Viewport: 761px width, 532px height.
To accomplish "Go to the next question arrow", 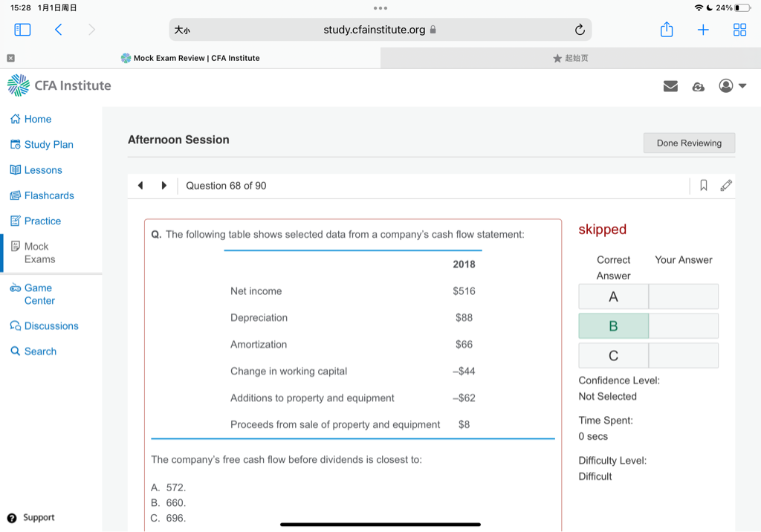I will [x=164, y=186].
